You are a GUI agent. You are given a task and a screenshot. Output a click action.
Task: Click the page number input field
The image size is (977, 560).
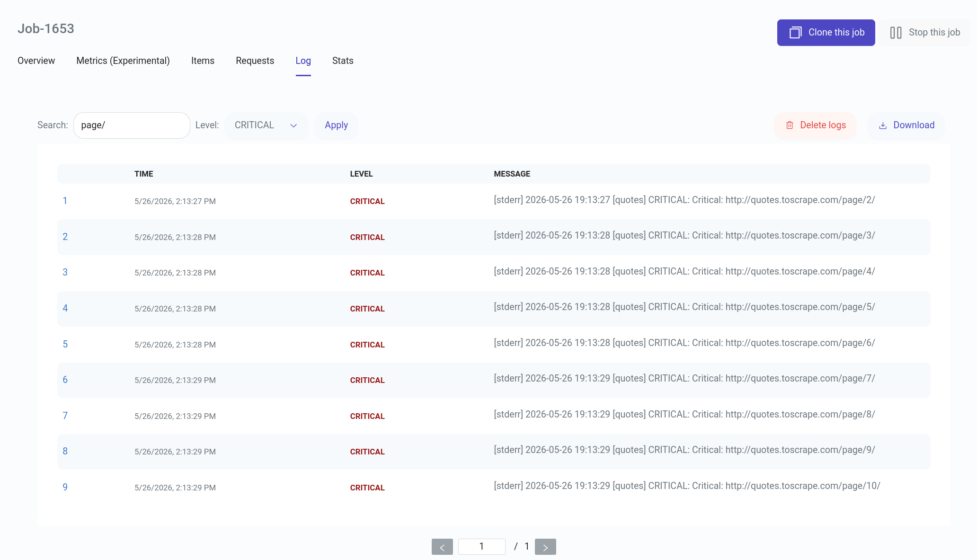point(481,547)
